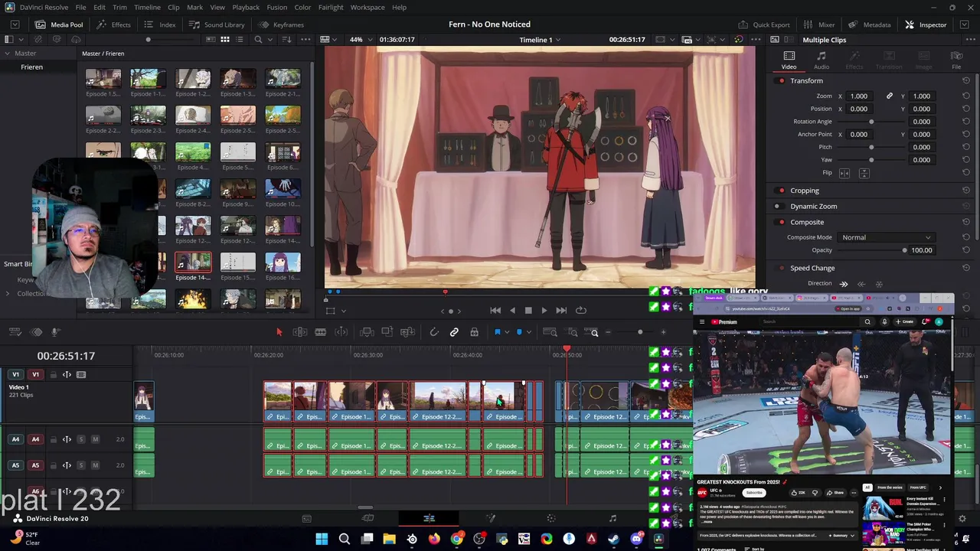980x551 pixels.
Task: Open the viewer zoom 44% dropdown
Action: pyautogui.click(x=359, y=39)
